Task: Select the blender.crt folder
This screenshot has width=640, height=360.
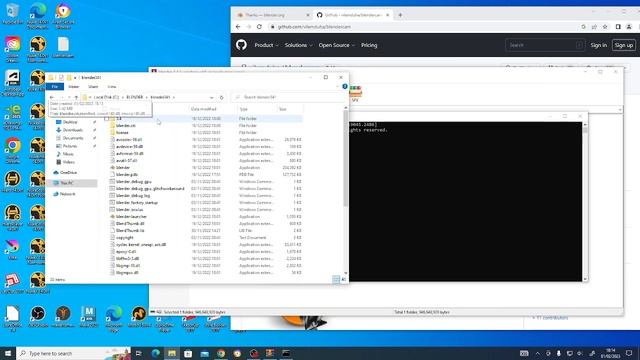Action: pos(125,125)
